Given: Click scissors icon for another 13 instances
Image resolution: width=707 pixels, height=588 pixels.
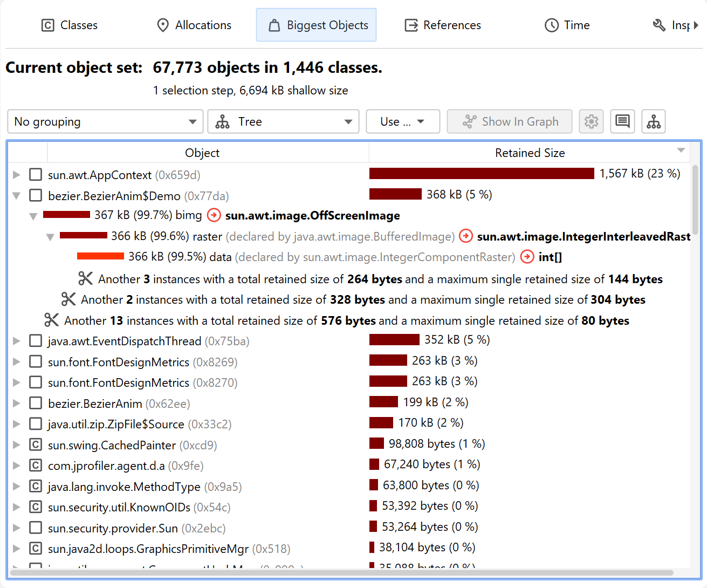Looking at the screenshot, I should 52,320.
